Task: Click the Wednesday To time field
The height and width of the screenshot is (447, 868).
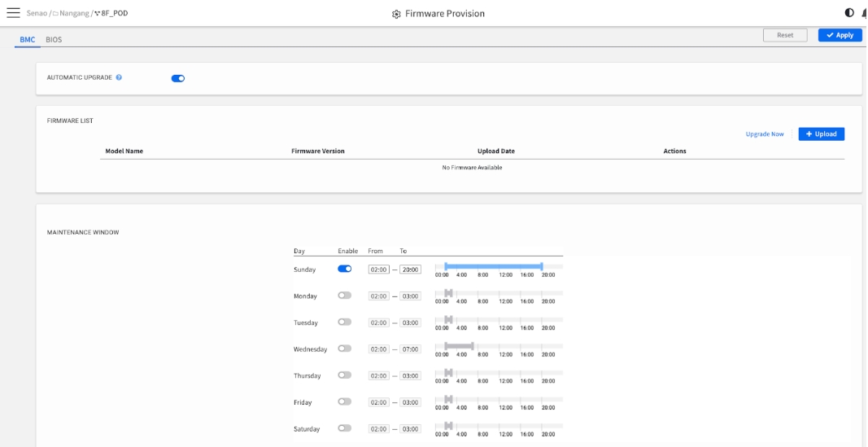Action: (x=410, y=349)
